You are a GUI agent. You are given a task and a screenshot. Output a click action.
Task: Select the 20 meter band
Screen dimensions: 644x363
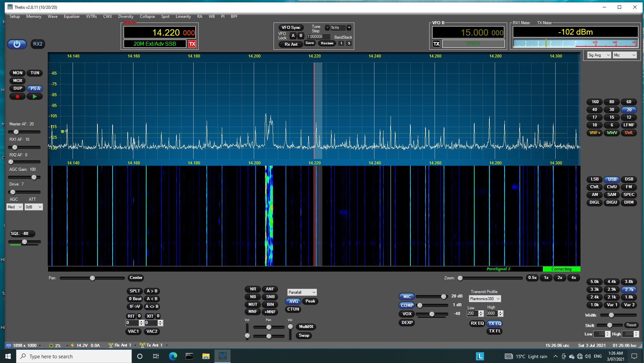click(x=629, y=109)
